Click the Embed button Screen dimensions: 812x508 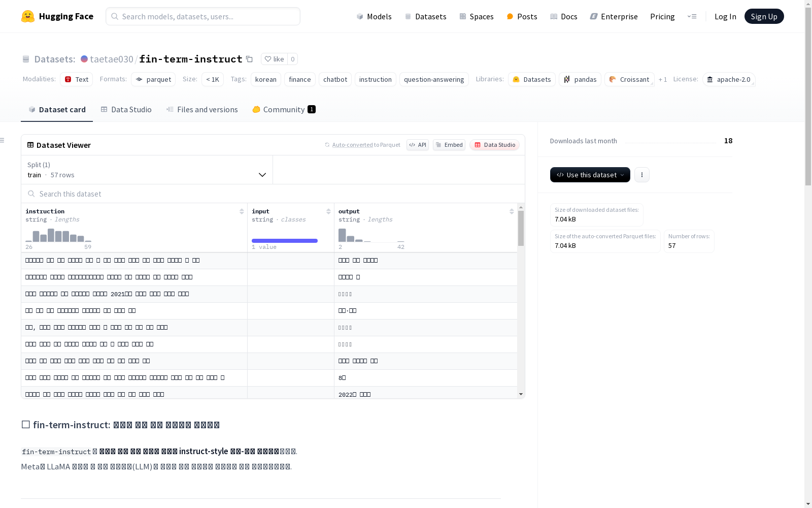tap(449, 145)
